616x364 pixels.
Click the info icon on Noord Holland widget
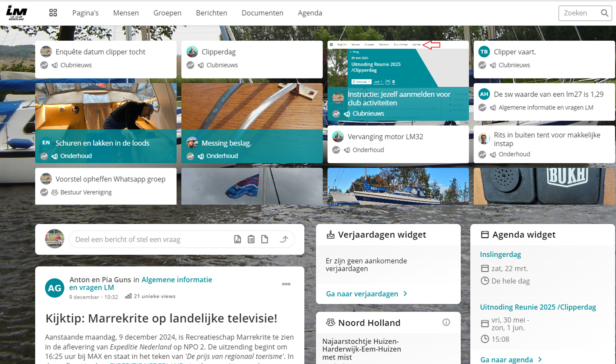446,322
